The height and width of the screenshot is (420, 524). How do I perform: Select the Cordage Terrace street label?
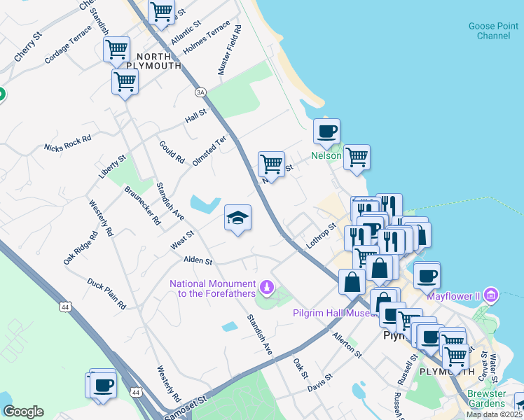click(x=68, y=44)
